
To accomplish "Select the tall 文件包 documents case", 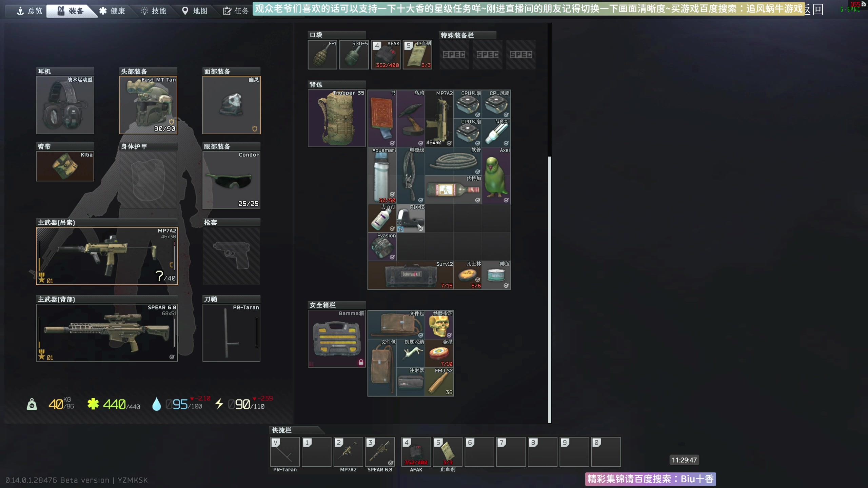I will click(x=382, y=367).
